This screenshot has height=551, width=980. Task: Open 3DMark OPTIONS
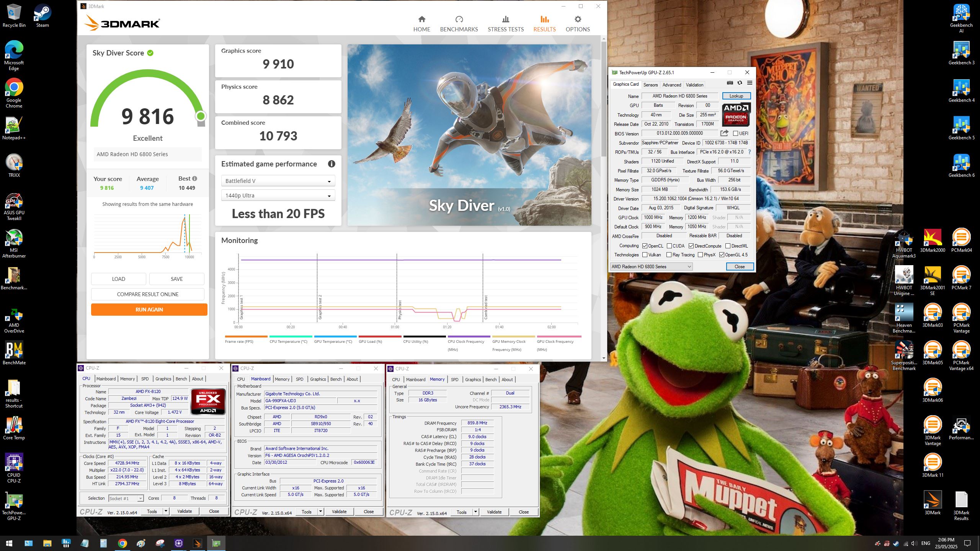coord(578,24)
